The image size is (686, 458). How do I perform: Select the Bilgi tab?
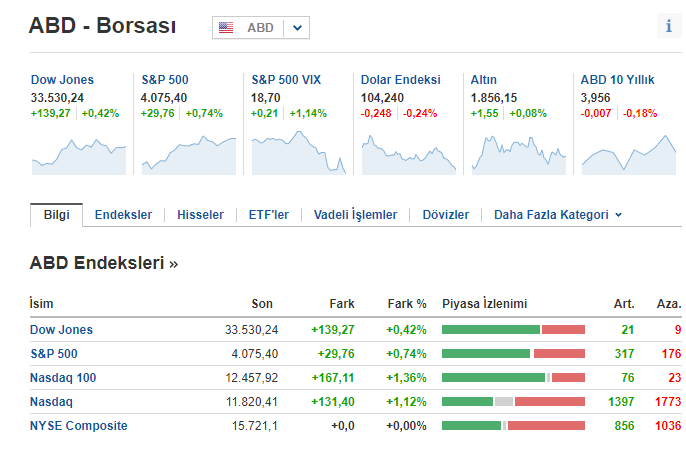(x=56, y=215)
